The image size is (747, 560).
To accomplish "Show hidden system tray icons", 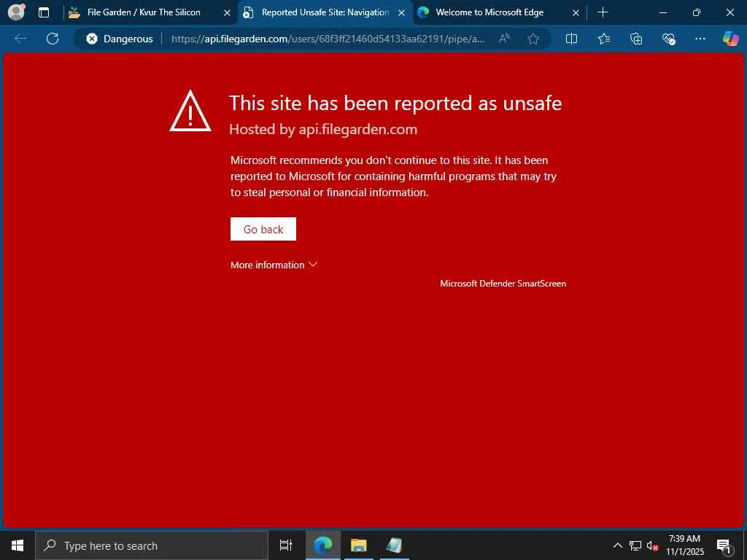I will pyautogui.click(x=617, y=545).
